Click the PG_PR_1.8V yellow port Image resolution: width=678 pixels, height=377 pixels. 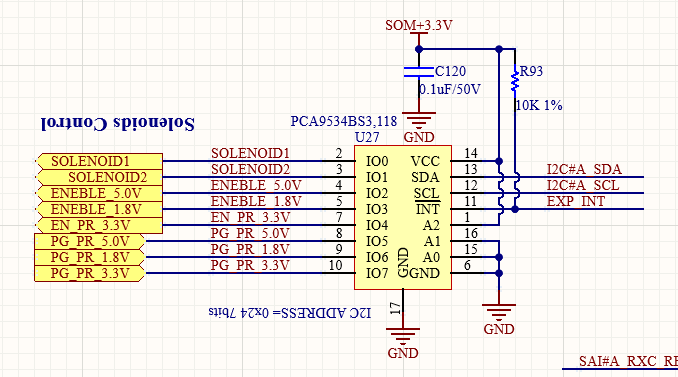pos(89,257)
